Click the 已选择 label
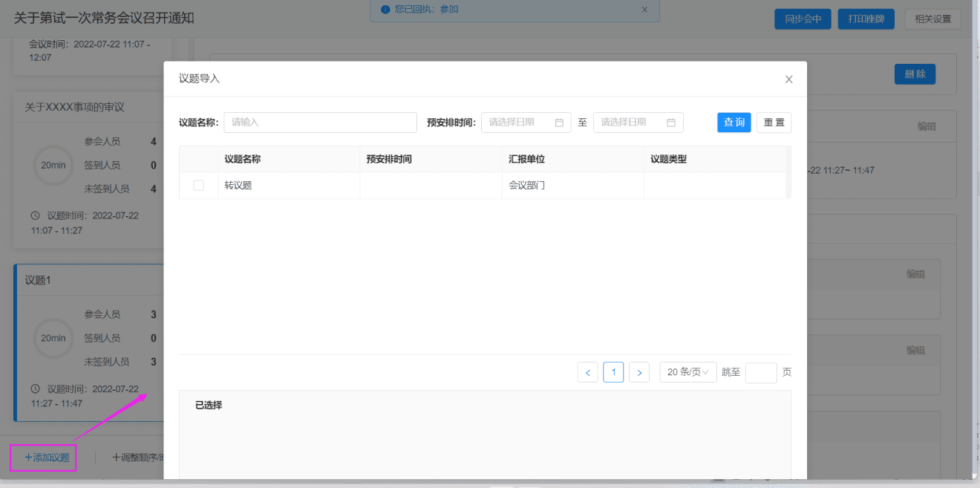The image size is (980, 488). (209, 406)
